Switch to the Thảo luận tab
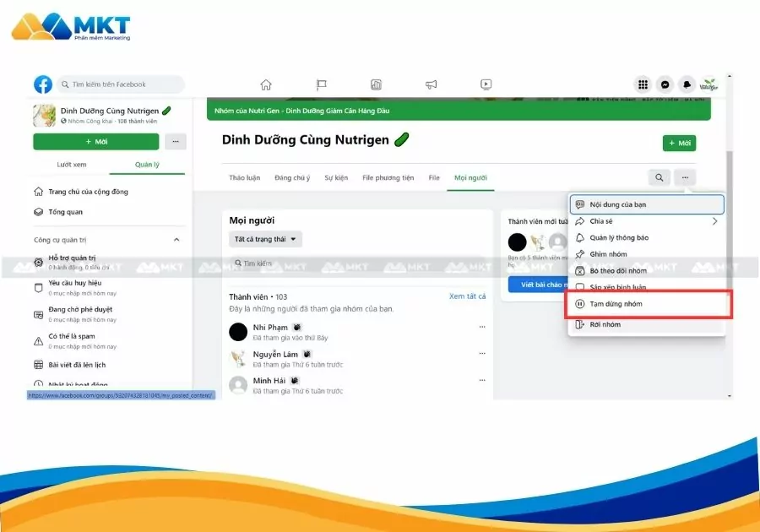This screenshot has height=532, width=760. tap(245, 178)
